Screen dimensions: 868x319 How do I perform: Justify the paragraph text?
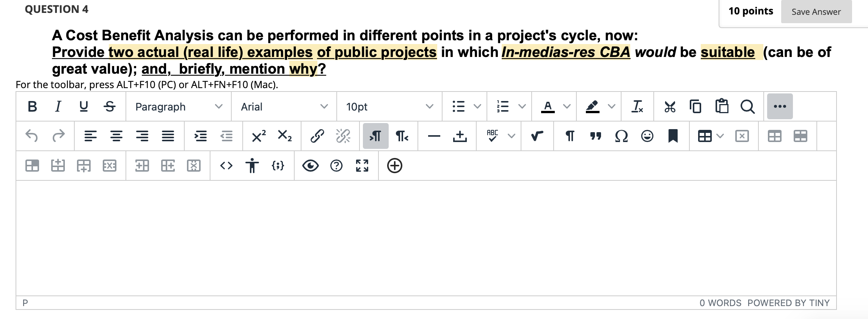[x=168, y=136]
